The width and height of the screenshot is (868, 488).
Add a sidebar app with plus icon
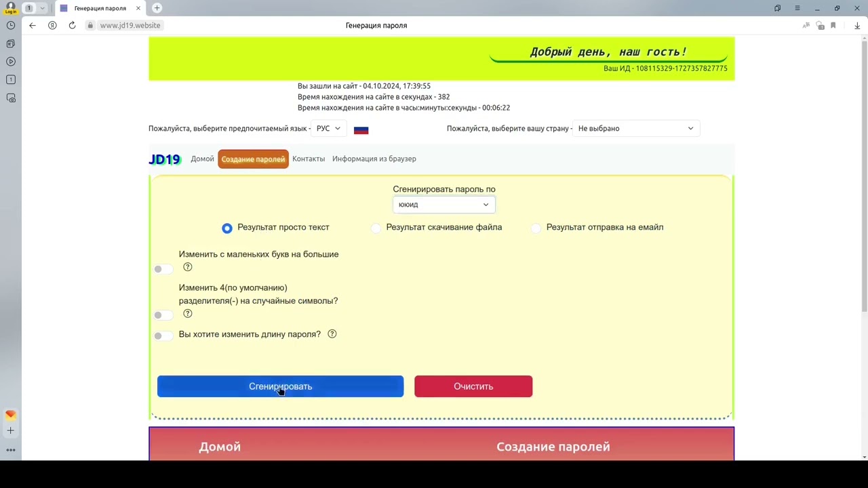[11, 430]
